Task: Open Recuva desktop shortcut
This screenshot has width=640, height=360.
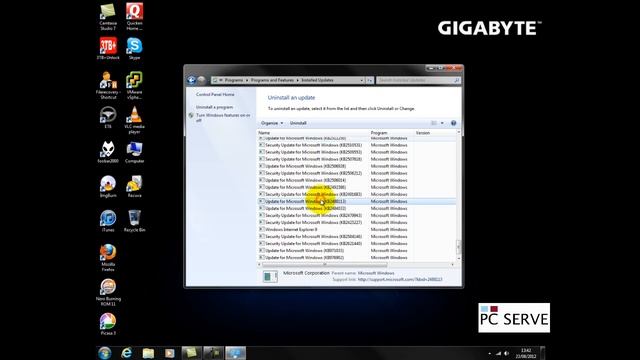Action: coord(134,187)
